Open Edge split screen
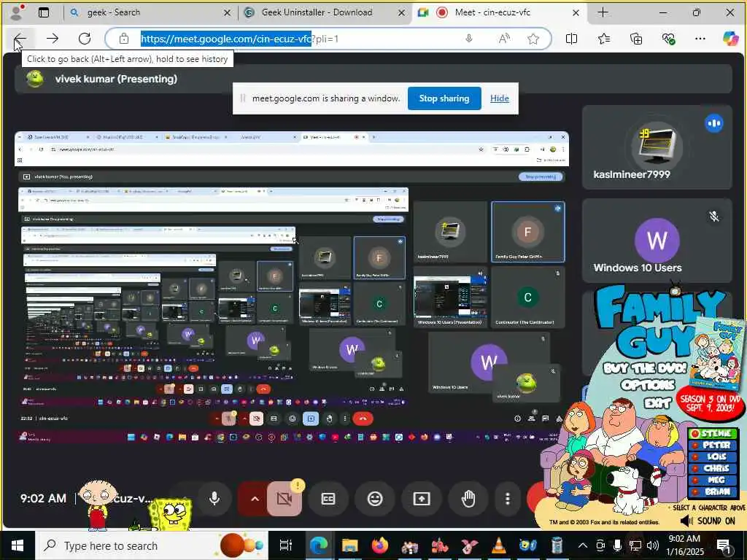Screen dimensions: 747x560 click(x=571, y=39)
